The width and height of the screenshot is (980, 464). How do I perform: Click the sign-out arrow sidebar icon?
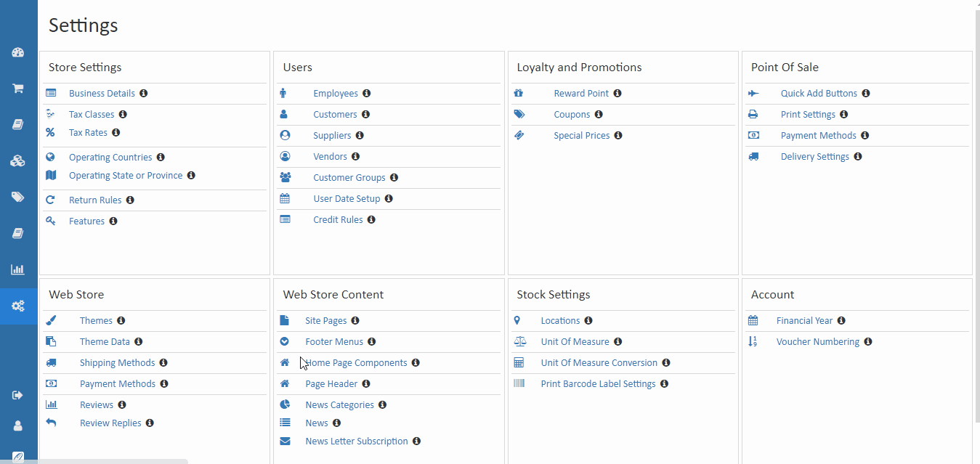(x=18, y=395)
